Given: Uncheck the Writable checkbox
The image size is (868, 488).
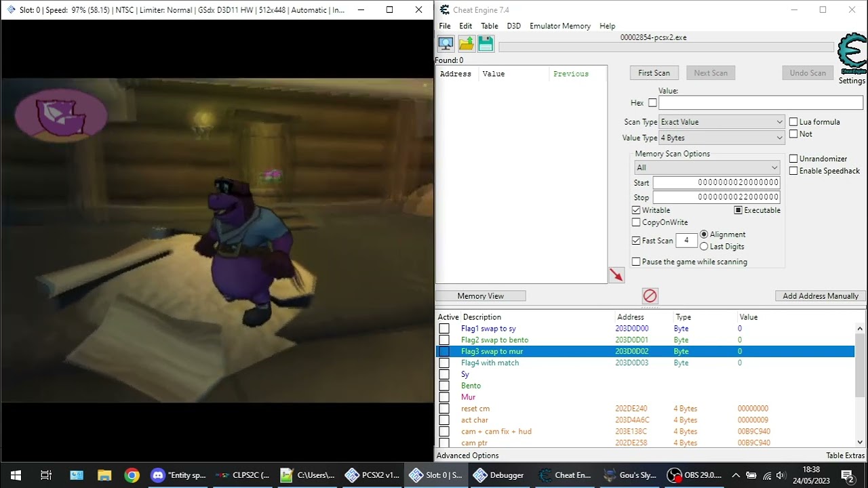Looking at the screenshot, I should (x=636, y=210).
